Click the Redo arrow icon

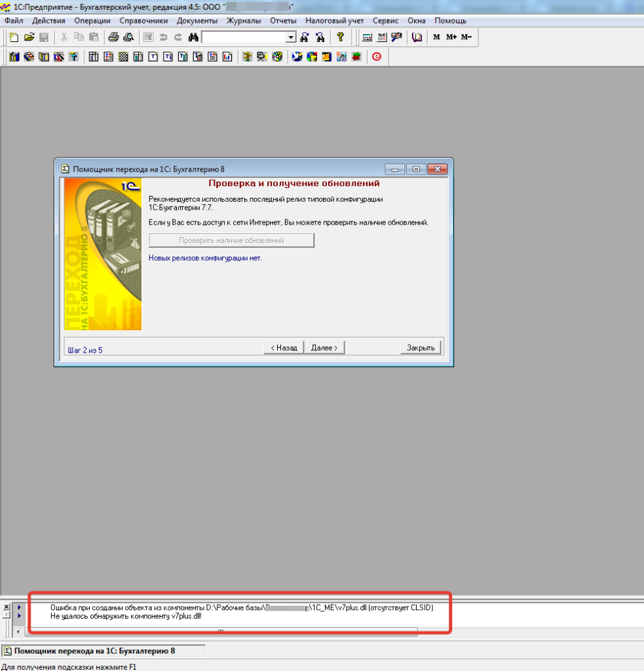click(178, 37)
